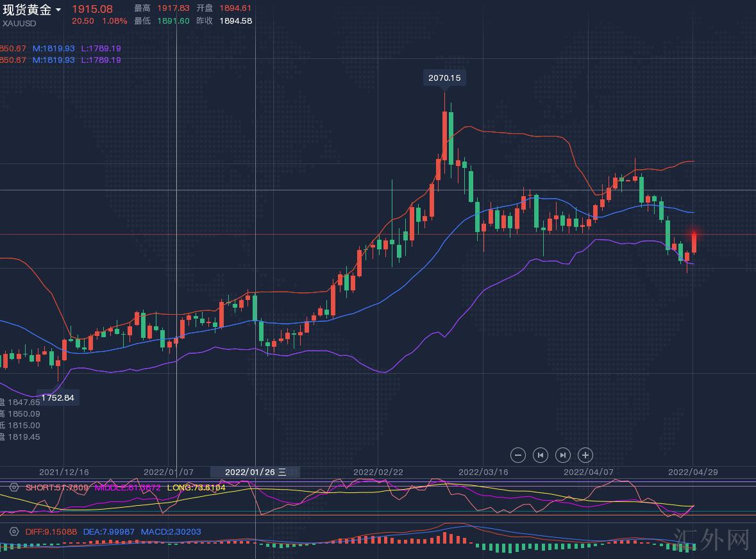Click the 现货黄金 instrument name

click(27, 10)
